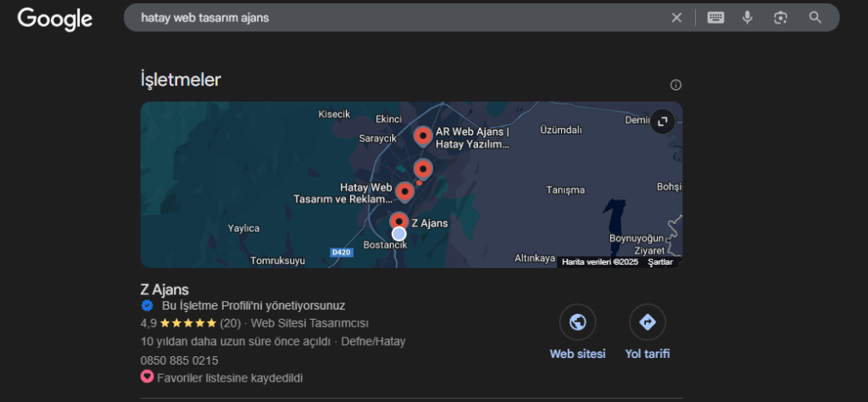Open the Web sitesi globe button
Viewport: 868px width, 402px height.
577,321
